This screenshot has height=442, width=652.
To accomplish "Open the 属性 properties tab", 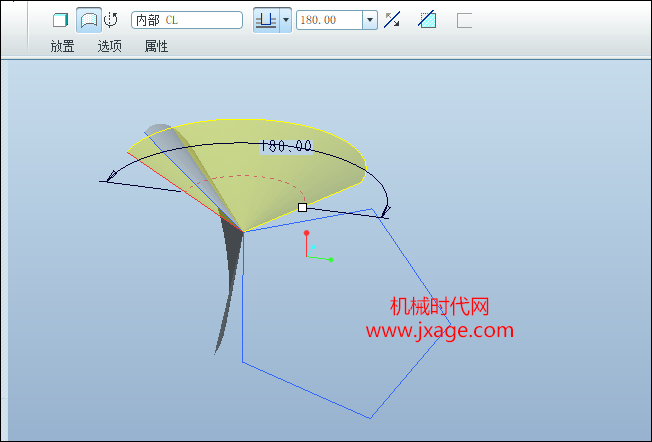I will (156, 46).
